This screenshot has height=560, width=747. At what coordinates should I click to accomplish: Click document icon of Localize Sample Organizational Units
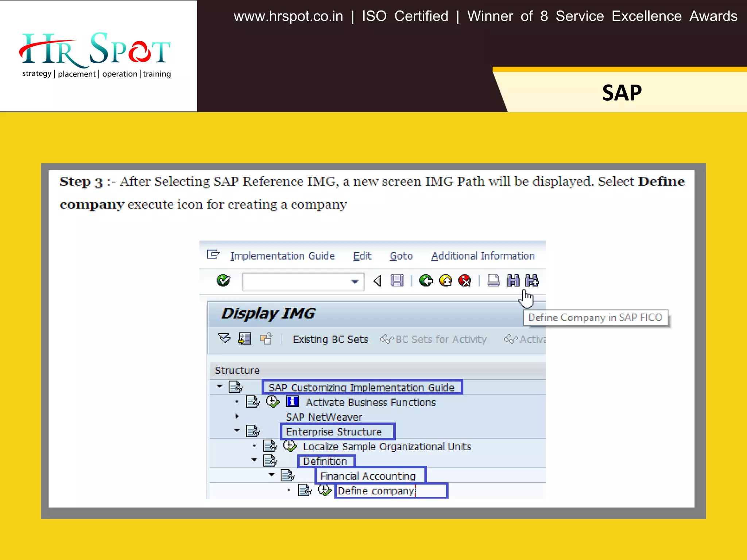click(x=270, y=446)
